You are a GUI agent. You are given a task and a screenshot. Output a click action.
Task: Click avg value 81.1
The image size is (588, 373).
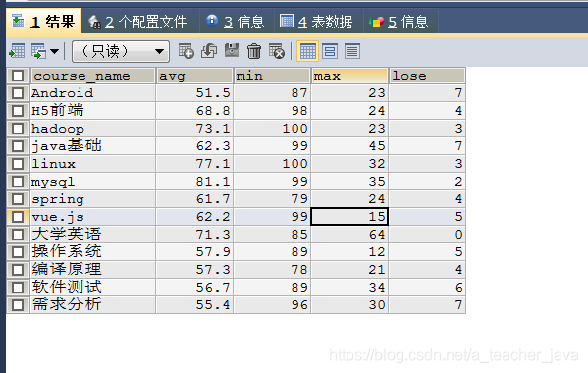[x=194, y=181]
